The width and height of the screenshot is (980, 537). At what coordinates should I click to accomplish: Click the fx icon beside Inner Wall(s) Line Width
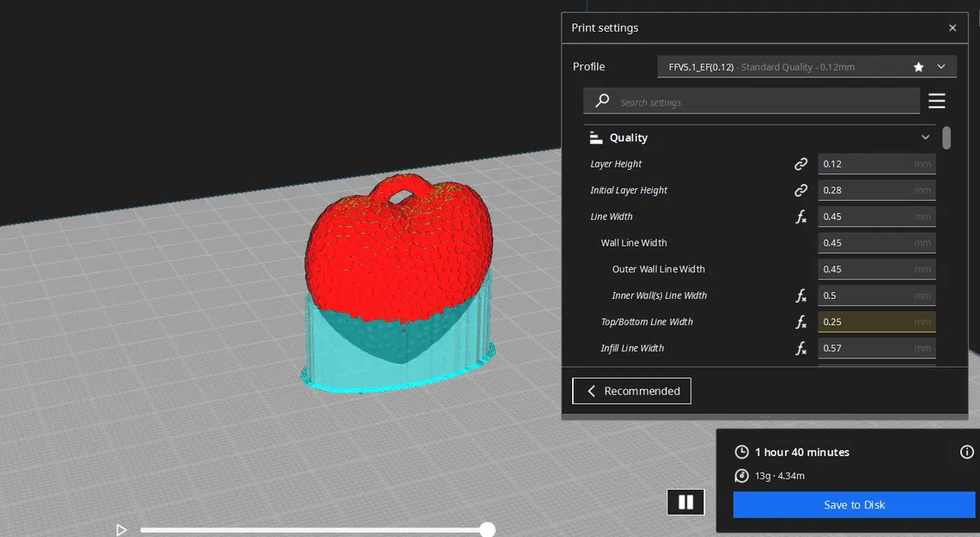(800, 296)
